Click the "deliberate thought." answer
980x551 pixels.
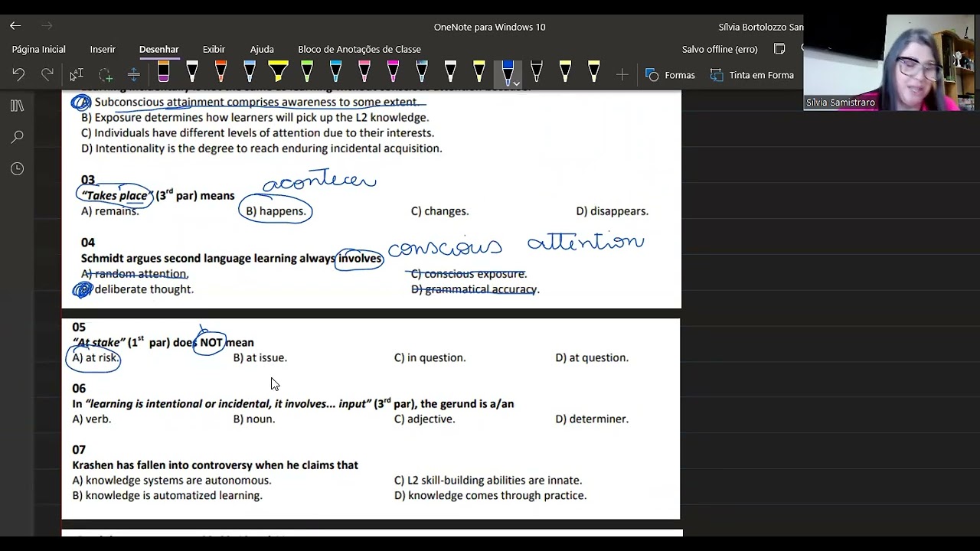[x=144, y=289]
